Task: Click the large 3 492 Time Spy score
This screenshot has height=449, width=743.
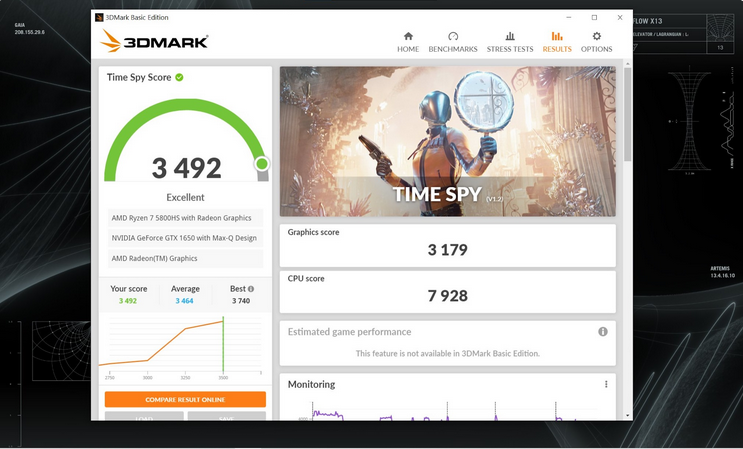Action: (187, 168)
